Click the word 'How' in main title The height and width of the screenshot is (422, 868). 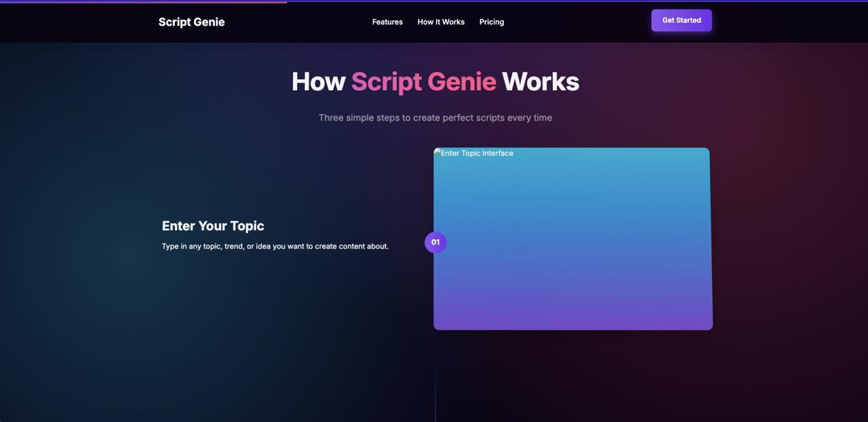coord(318,82)
